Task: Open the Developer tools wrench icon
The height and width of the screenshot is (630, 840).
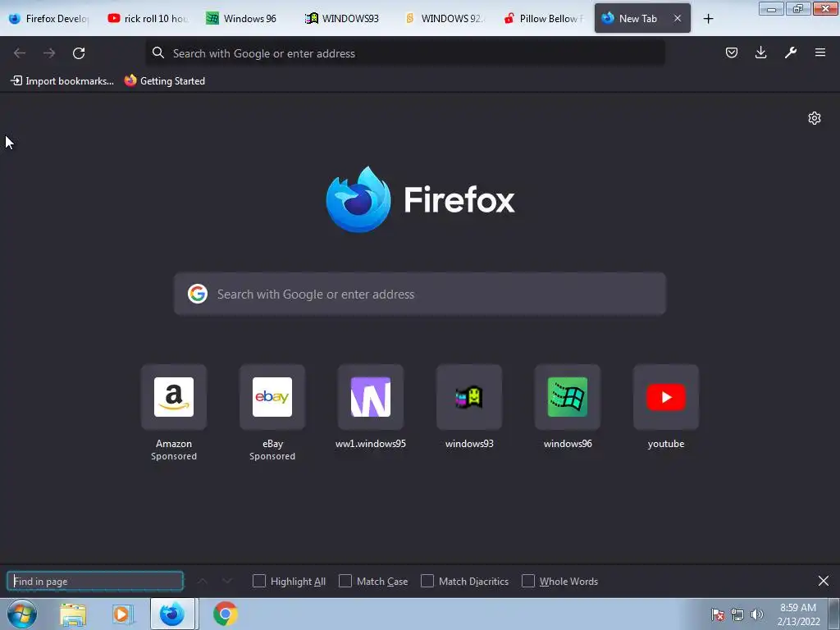Action: click(x=790, y=52)
